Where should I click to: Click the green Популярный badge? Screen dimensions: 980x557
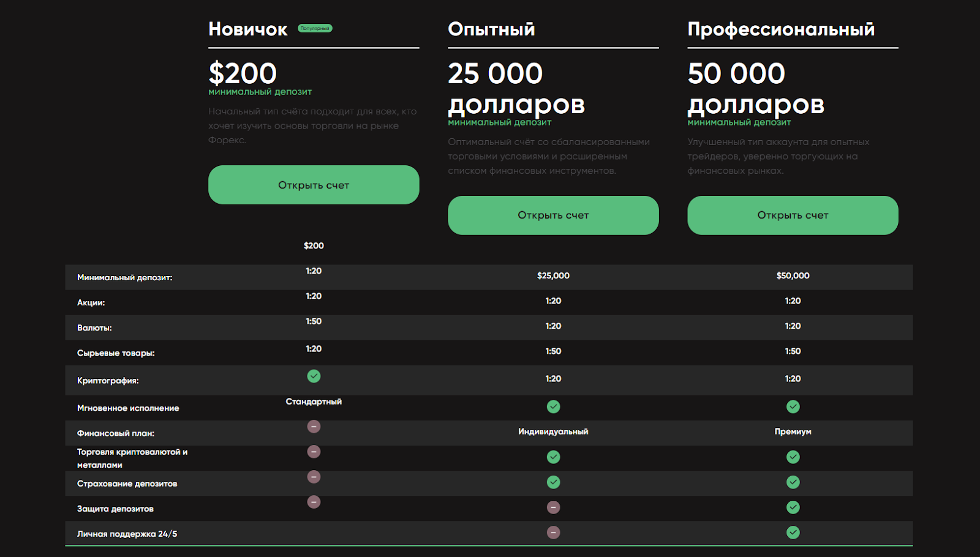[315, 28]
